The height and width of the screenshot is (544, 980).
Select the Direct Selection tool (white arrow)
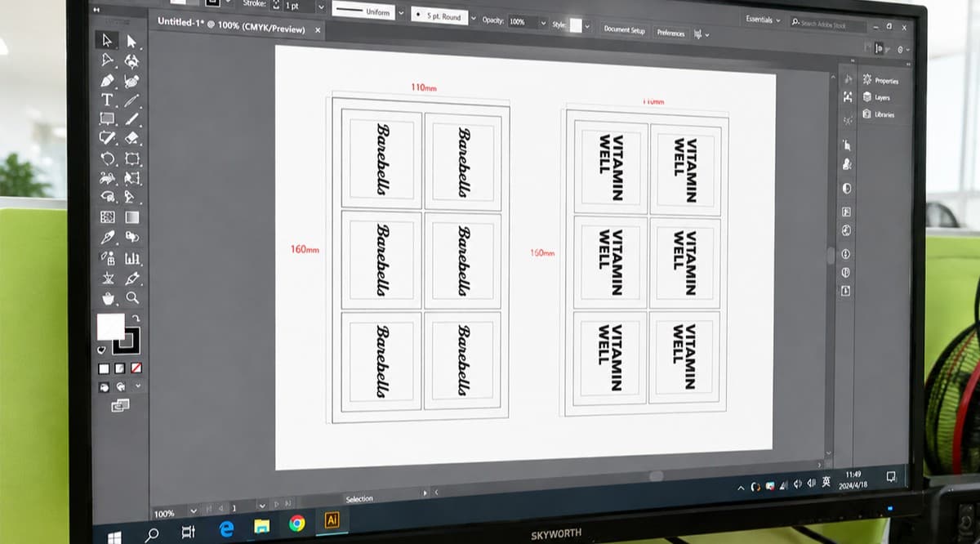click(131, 41)
